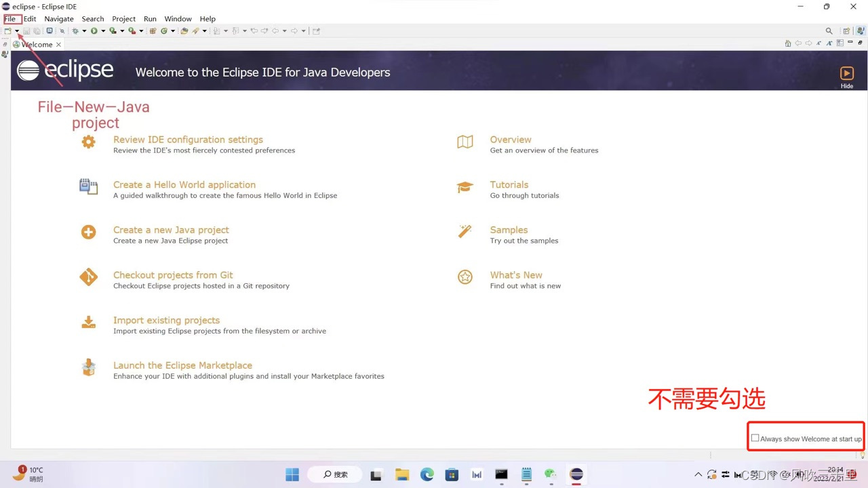Image resolution: width=868 pixels, height=488 pixels.
Task: Expand the Coverage dropdown arrow
Action: pos(122,30)
